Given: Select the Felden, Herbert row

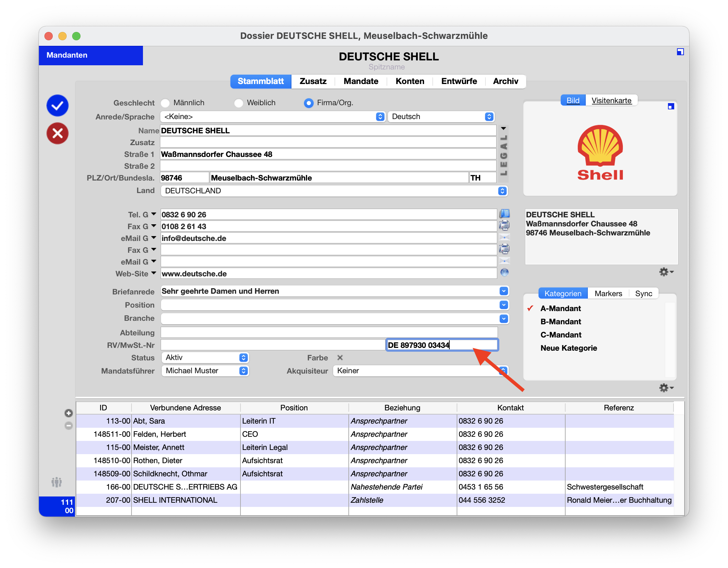Looking at the screenshot, I should tap(375, 434).
